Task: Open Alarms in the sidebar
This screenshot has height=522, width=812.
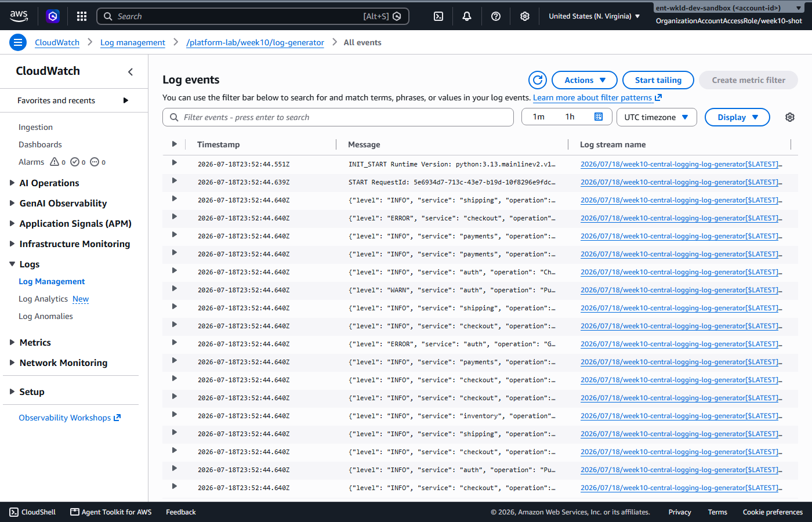Action: click(31, 162)
